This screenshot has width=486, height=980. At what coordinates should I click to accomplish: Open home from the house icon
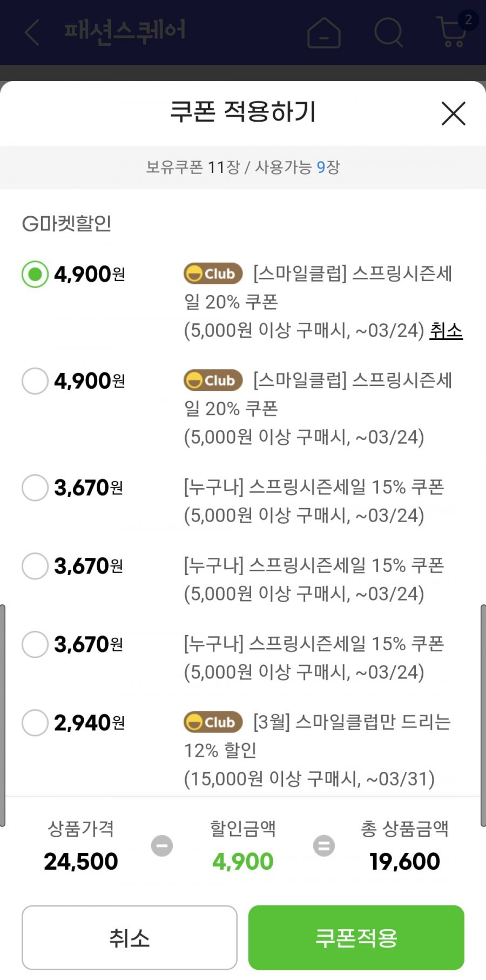tap(323, 32)
